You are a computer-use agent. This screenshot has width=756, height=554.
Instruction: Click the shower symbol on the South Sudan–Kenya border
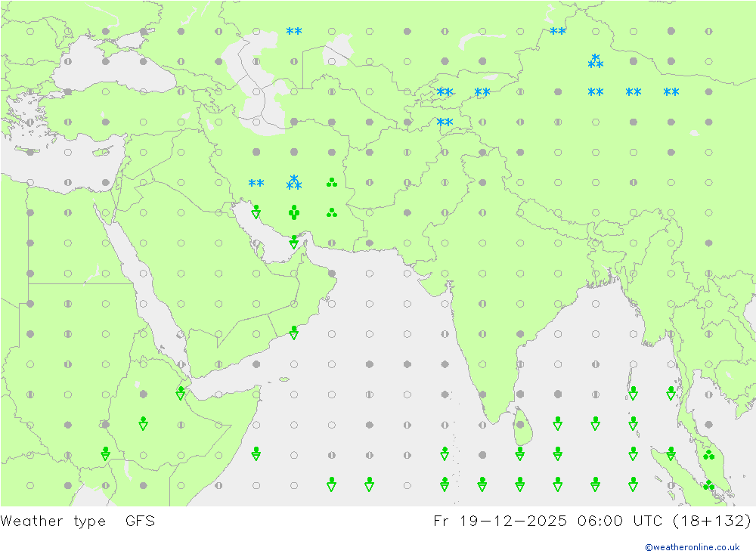(106, 453)
